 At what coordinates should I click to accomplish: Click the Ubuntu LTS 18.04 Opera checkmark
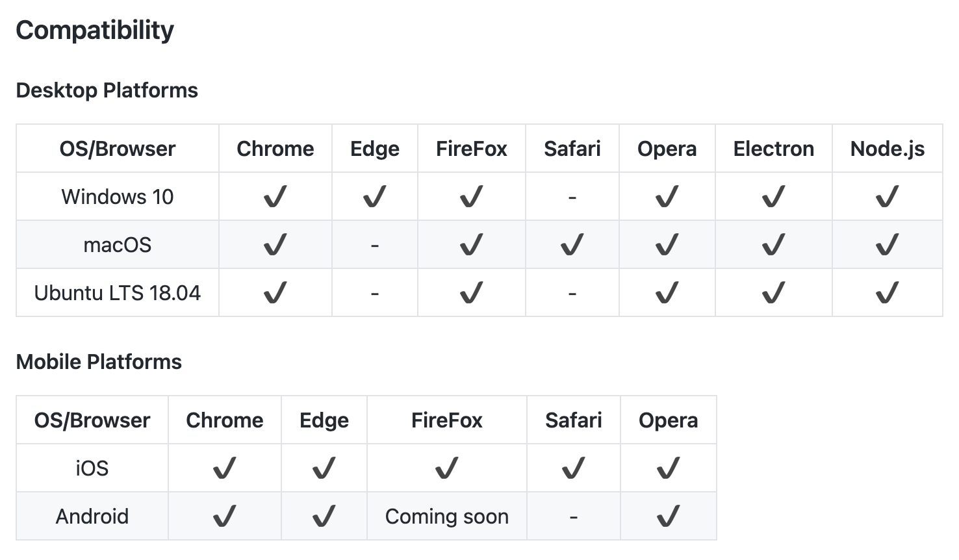click(667, 292)
